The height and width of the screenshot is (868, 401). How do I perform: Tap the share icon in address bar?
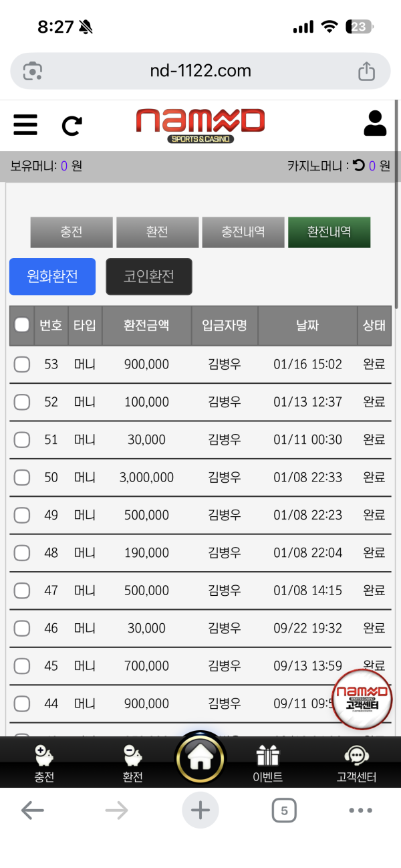pos(366,71)
